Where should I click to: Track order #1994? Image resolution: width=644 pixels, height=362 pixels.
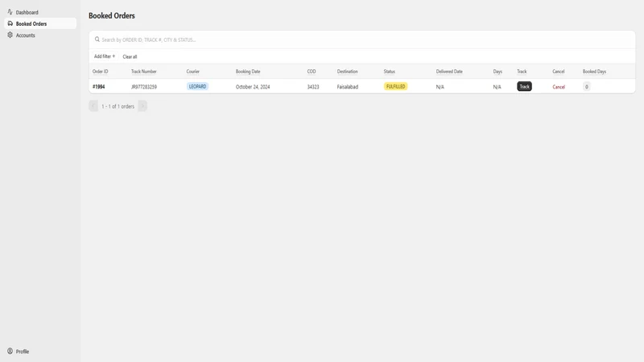pos(524,87)
